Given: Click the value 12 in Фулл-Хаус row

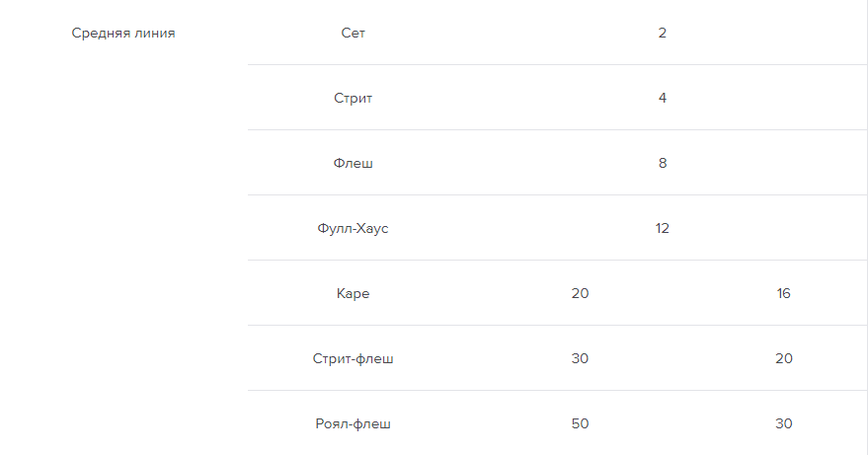Looking at the screenshot, I should click(x=662, y=228).
